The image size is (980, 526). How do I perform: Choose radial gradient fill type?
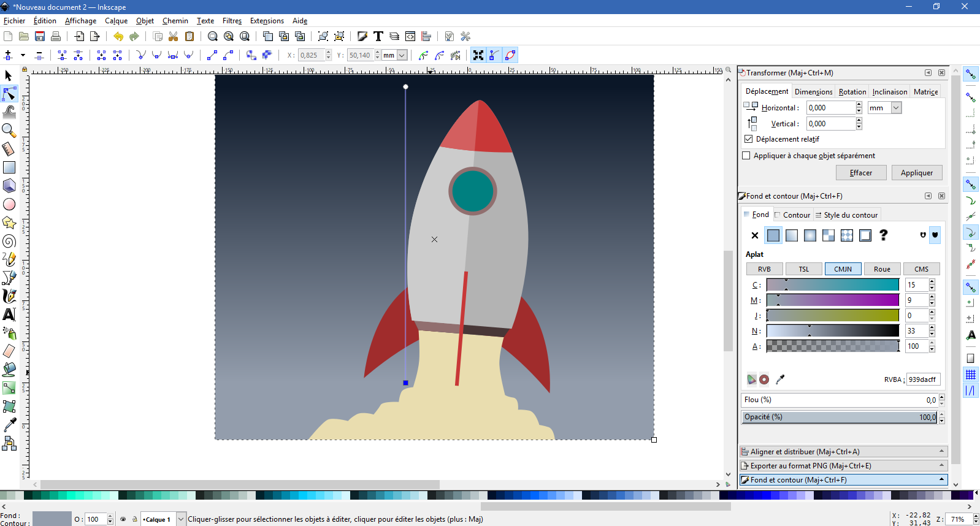click(x=810, y=235)
